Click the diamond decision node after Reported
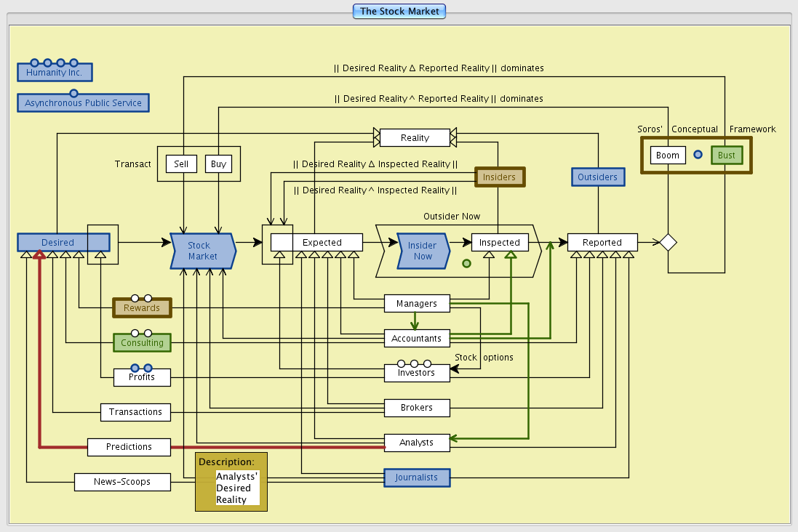This screenshot has width=798, height=532. [x=668, y=242]
